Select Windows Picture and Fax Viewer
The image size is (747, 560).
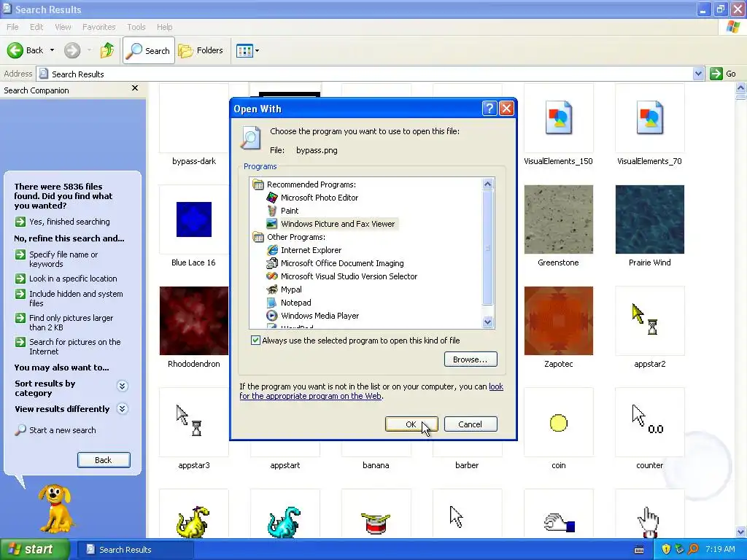(337, 224)
